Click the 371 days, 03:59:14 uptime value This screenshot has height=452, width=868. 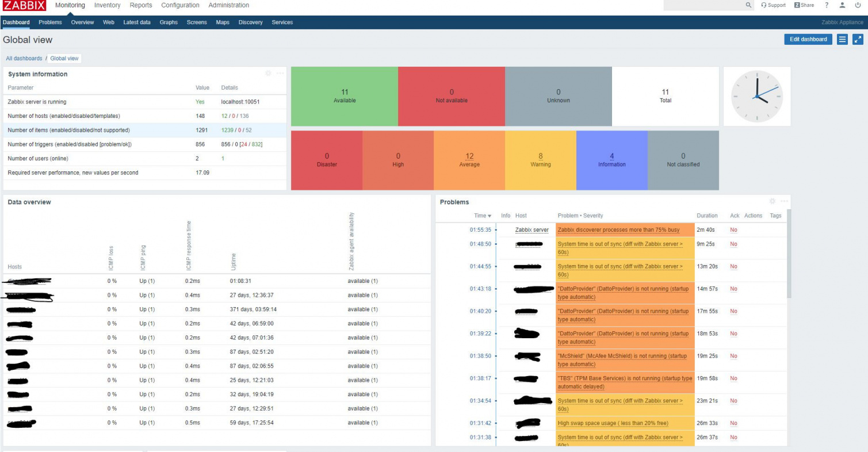[x=254, y=309]
